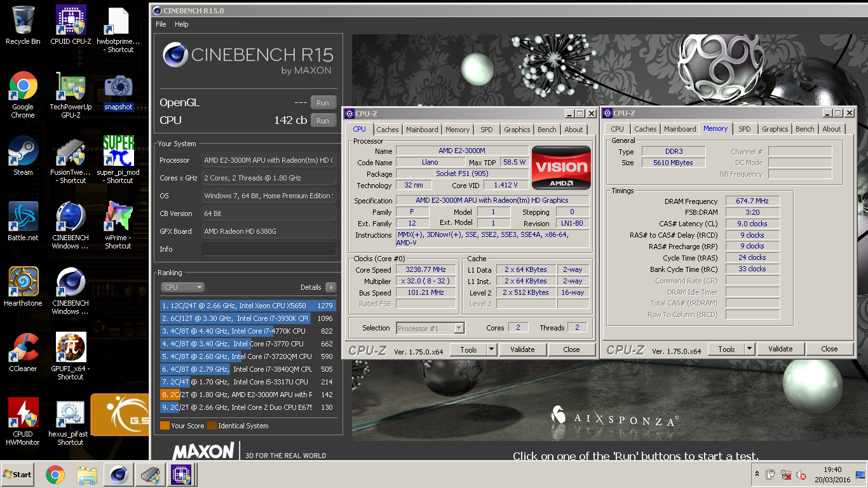Click the Start button

[18, 475]
